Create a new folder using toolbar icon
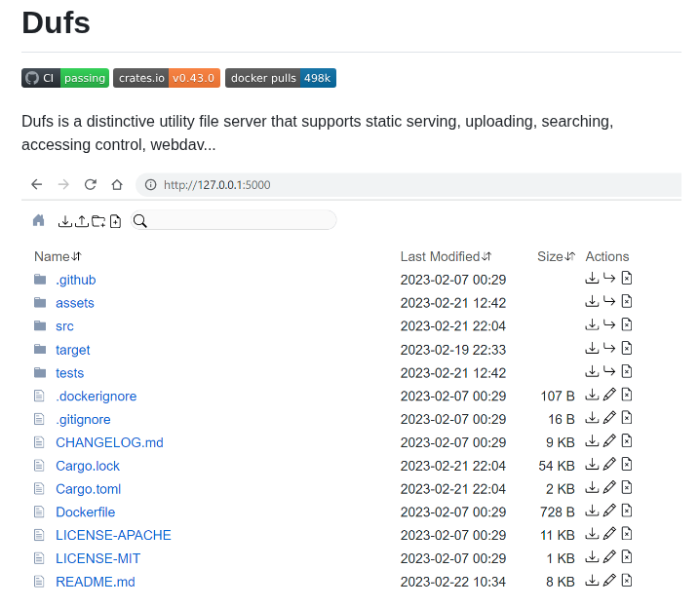700x607 pixels. click(x=98, y=221)
